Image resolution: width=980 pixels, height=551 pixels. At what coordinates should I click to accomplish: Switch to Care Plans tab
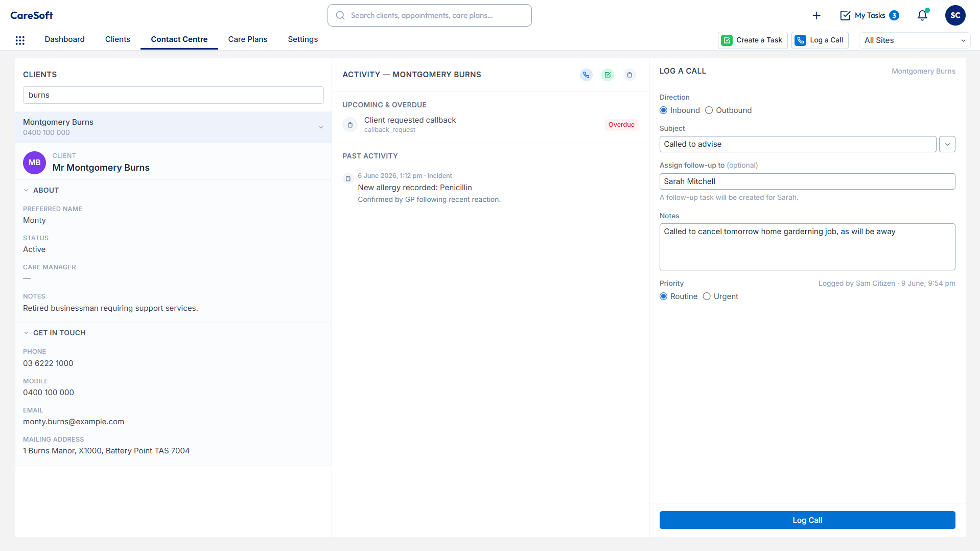pos(247,39)
